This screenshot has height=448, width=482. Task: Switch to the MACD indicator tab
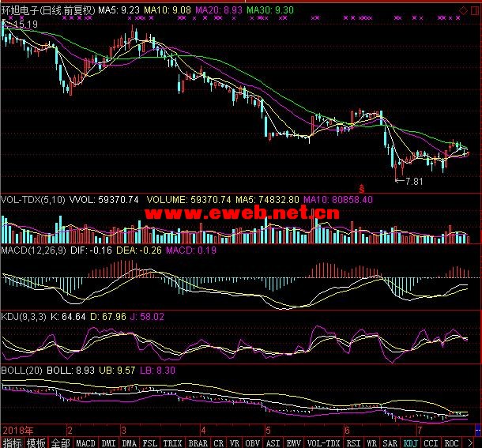[x=85, y=443]
